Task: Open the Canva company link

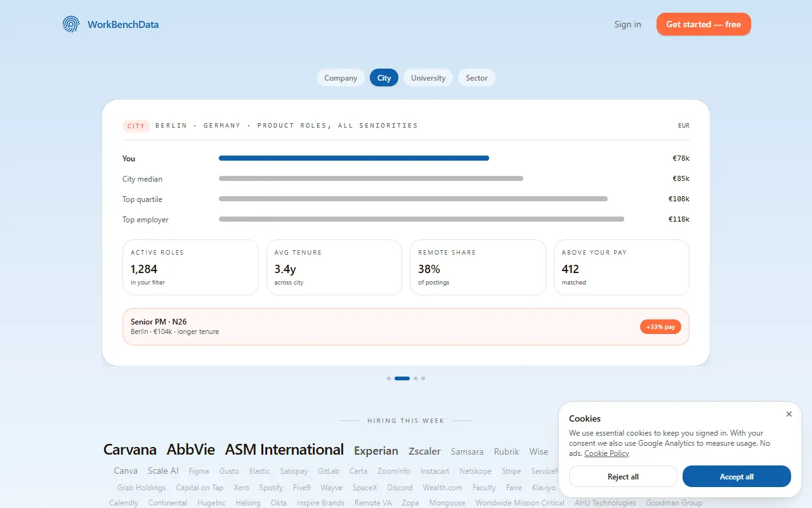Action: click(126, 471)
